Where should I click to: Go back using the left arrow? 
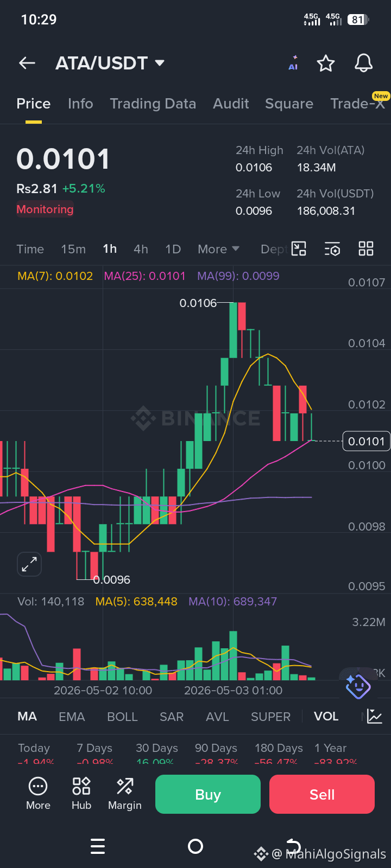pyautogui.click(x=27, y=63)
